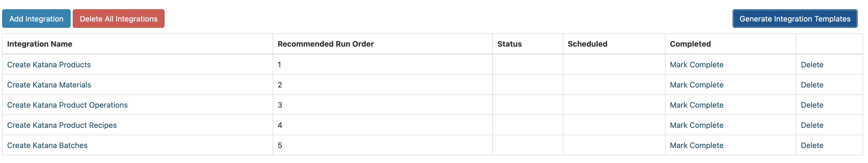Delete the Create Katana Product Operations integration
Viewport: 868px width, 163px height.
tap(813, 105)
